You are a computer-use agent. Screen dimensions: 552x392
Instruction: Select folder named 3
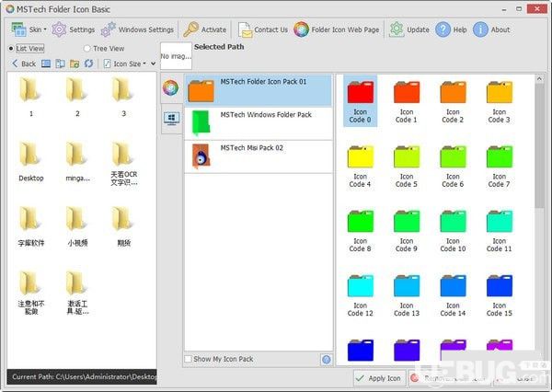point(123,97)
